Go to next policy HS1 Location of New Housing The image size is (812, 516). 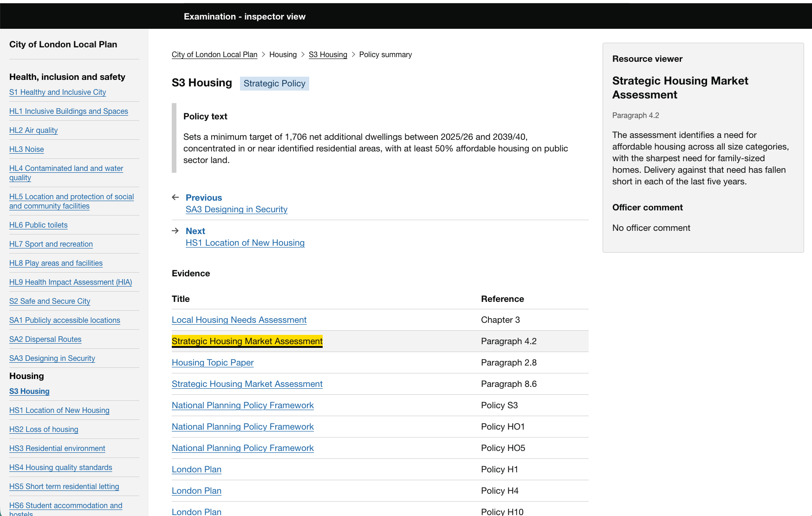coord(245,243)
